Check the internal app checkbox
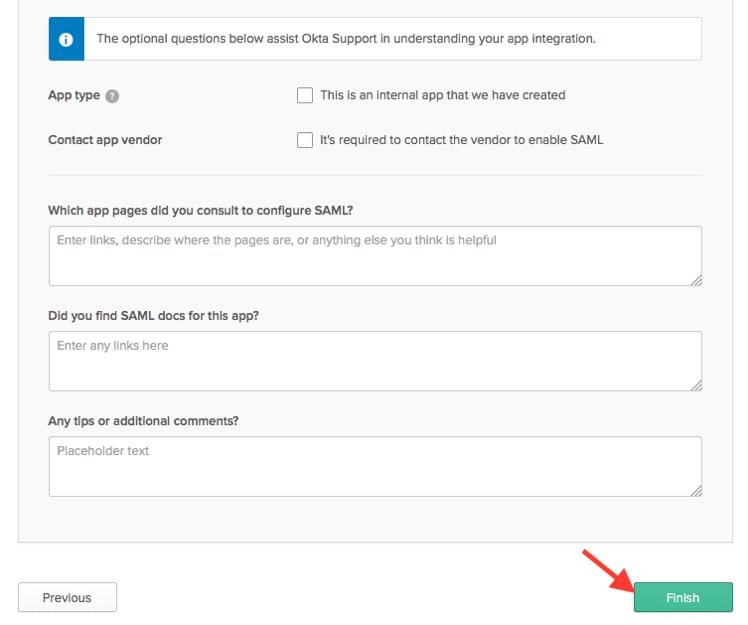Screen dimensions: 748x625 click(305, 95)
